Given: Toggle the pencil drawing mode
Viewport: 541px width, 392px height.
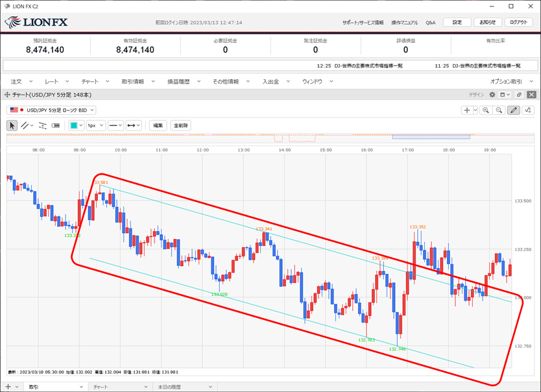Looking at the screenshot, I should [514, 110].
